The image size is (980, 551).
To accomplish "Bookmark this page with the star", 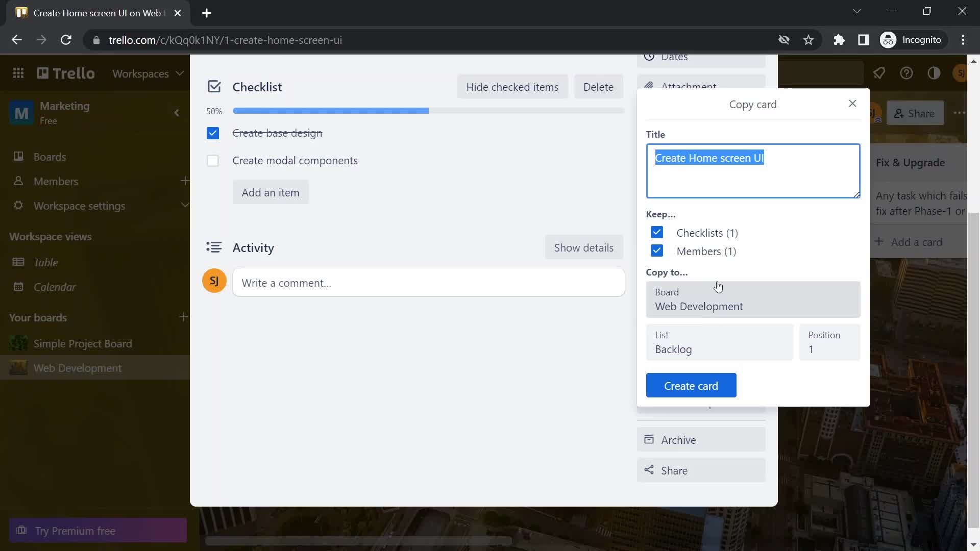I will [x=808, y=40].
